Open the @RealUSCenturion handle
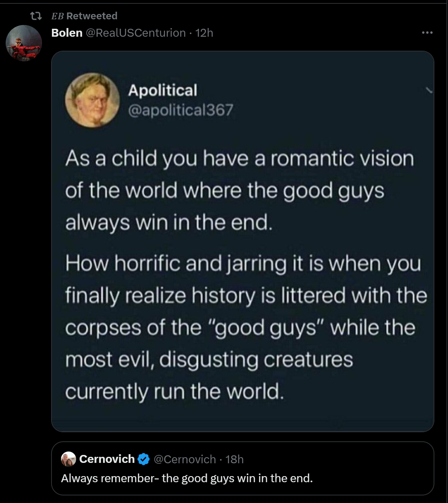 click(136, 33)
